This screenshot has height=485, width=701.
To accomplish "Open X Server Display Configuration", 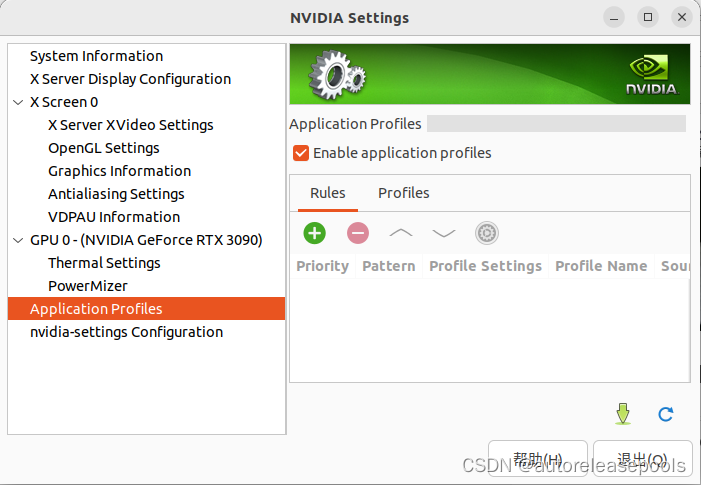I will (x=131, y=79).
